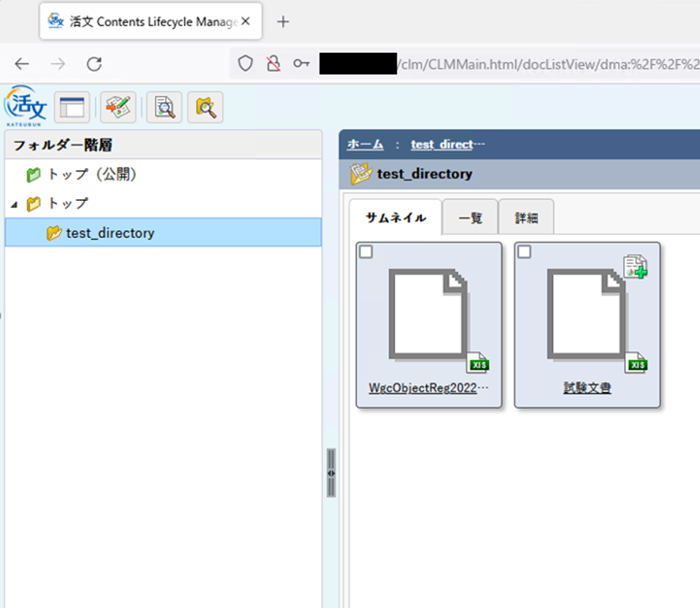The image size is (700, 608).
Task: Tick the checkbox on 試験文書 thumbnail
Action: (524, 251)
